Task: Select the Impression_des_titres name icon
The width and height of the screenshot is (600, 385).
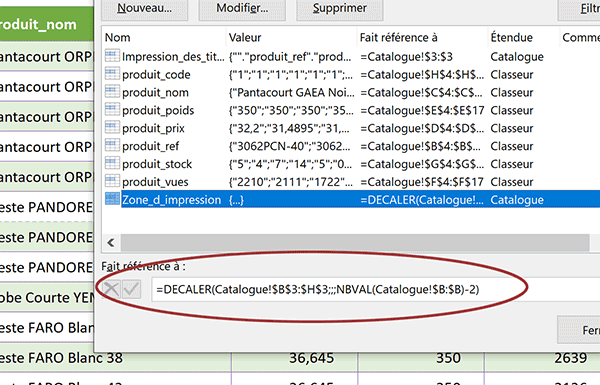Action: [x=112, y=56]
